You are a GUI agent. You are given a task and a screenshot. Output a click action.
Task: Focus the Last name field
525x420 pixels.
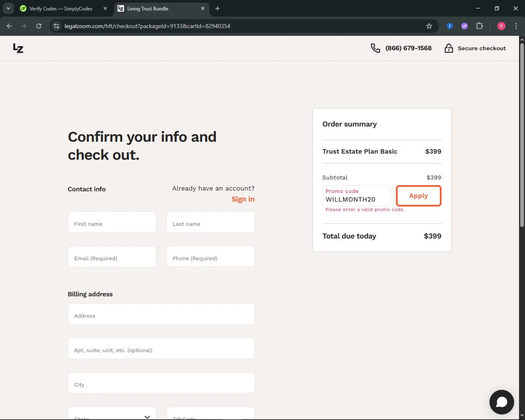point(210,222)
